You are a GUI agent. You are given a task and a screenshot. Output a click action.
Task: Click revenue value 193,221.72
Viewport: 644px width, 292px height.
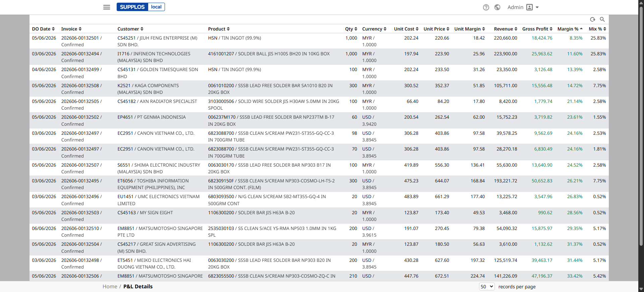coord(506,181)
